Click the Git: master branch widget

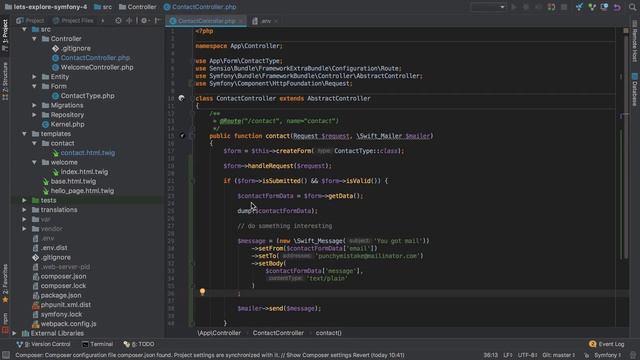(x=559, y=355)
